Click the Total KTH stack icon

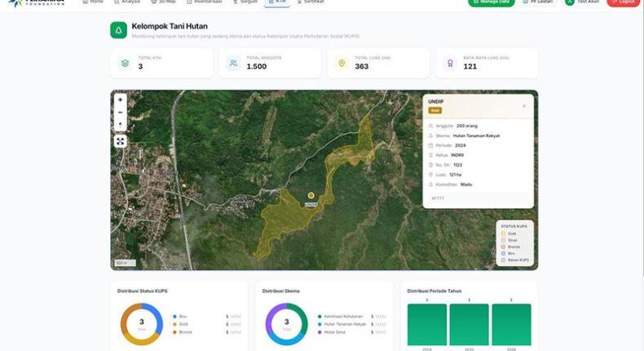pos(125,64)
